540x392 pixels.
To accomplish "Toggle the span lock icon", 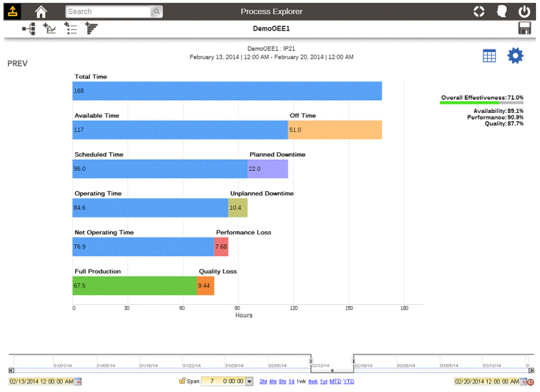I will pyautogui.click(x=182, y=381).
